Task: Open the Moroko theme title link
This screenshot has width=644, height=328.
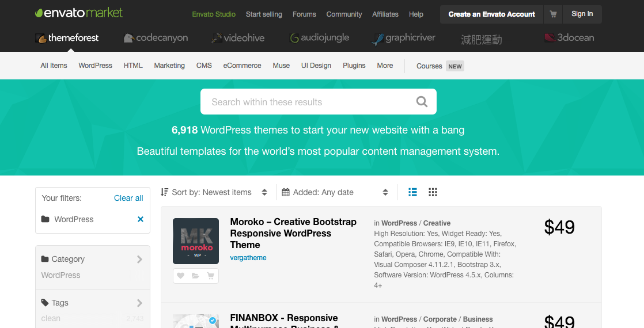Action: click(x=293, y=233)
